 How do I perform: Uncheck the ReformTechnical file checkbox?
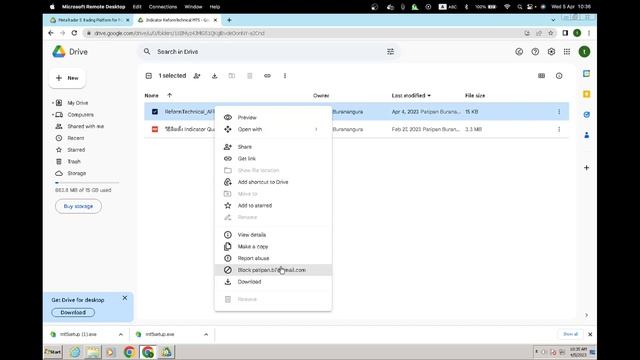(155, 112)
